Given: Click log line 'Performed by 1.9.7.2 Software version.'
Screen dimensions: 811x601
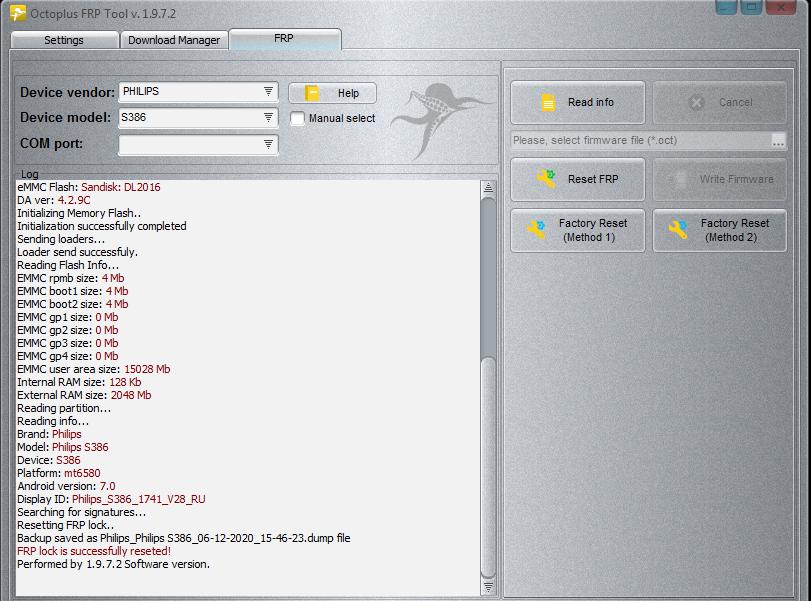Looking at the screenshot, I should pos(113,564).
